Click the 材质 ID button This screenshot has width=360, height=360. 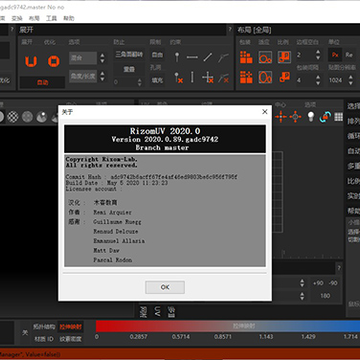coord(44,339)
